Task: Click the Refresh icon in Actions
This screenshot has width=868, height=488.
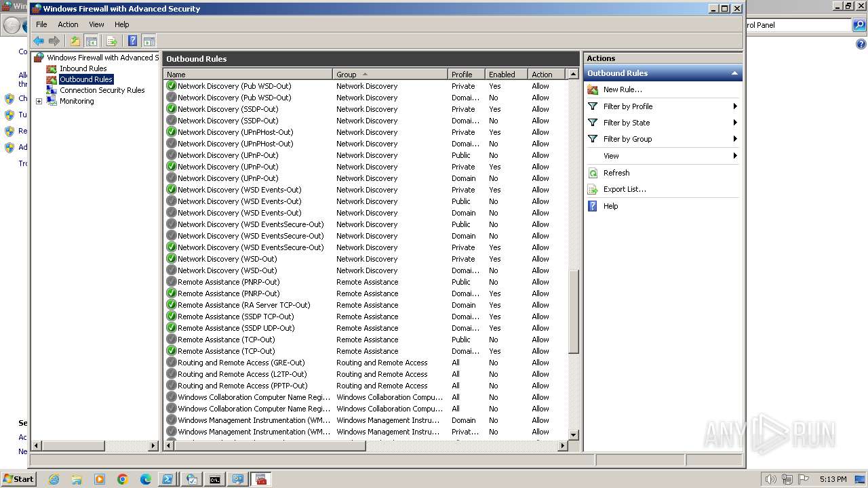Action: [x=593, y=173]
